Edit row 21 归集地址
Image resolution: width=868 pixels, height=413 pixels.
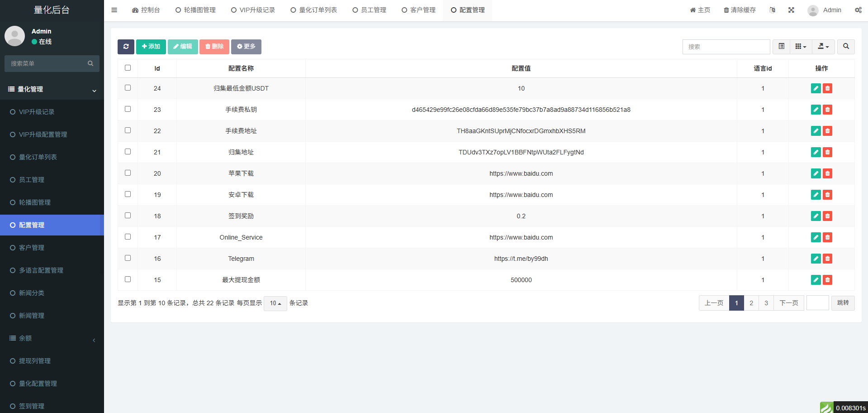816,152
